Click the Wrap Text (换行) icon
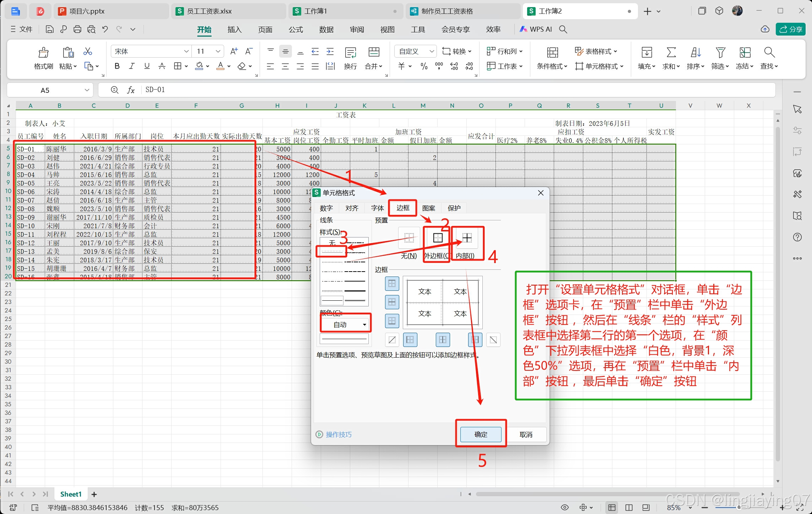Screen dimensions: 812x514 pos(350,53)
